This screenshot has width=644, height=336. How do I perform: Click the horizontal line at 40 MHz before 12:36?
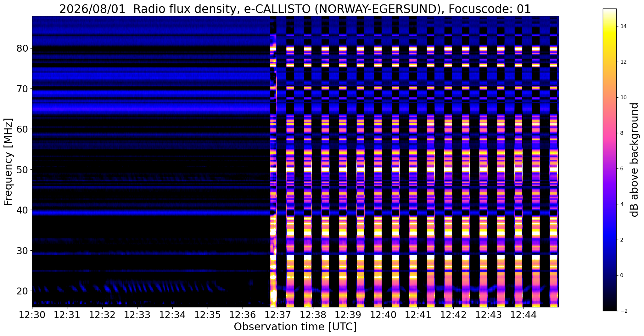[151, 213]
